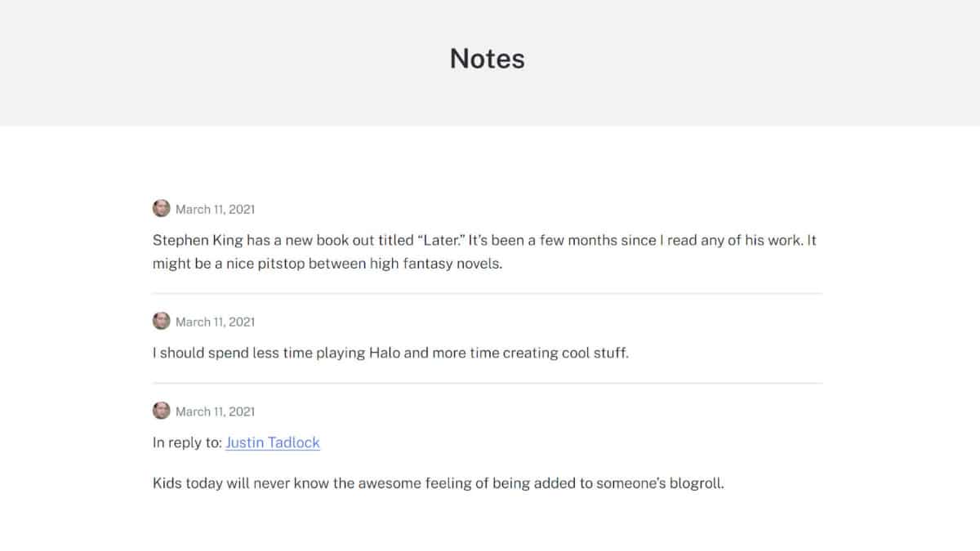Click the divider line below the Stephen King note
The image size is (980, 551).
point(487,293)
